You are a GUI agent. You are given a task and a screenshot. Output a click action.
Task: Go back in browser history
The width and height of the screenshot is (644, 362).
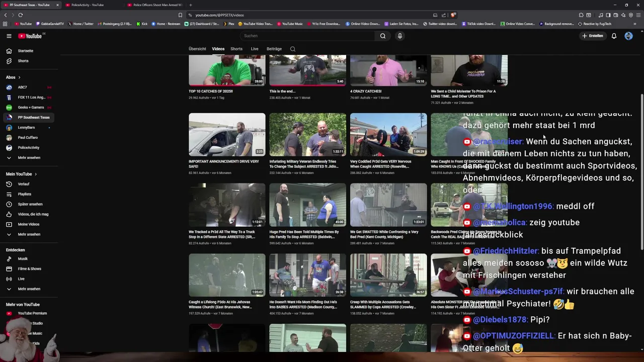tap(6, 15)
